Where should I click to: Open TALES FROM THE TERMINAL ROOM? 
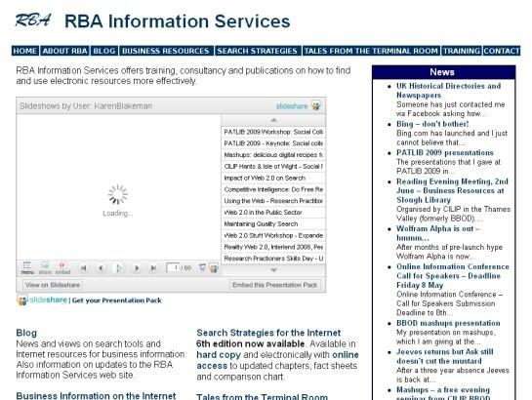point(371,51)
